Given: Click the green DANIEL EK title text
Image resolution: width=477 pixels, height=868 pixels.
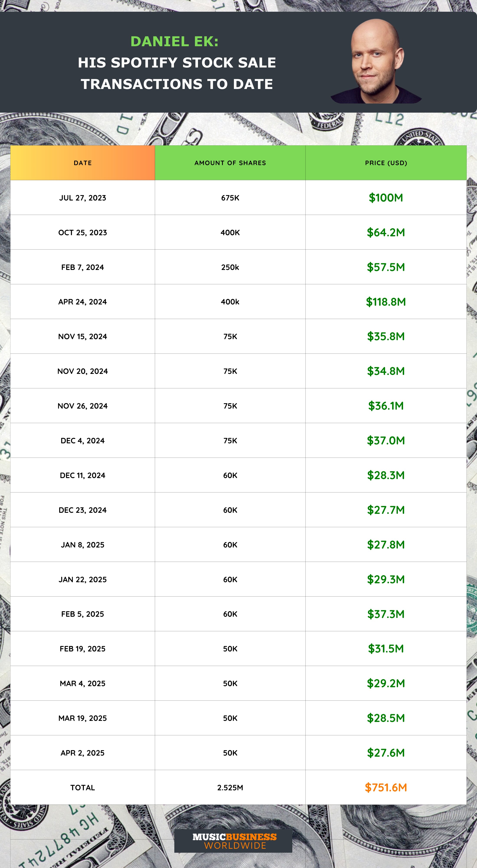Looking at the screenshot, I should click(x=174, y=41).
